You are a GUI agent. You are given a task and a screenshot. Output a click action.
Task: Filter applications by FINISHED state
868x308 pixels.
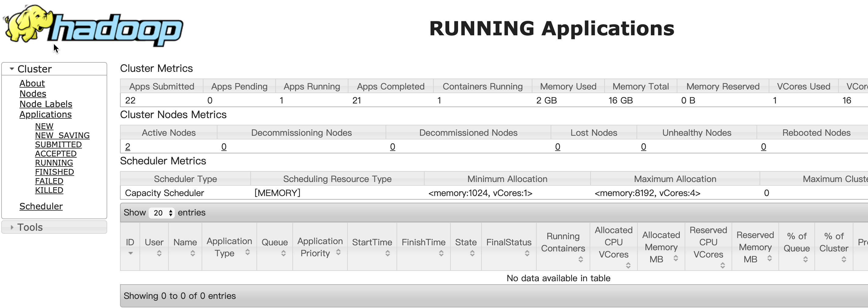(x=54, y=172)
